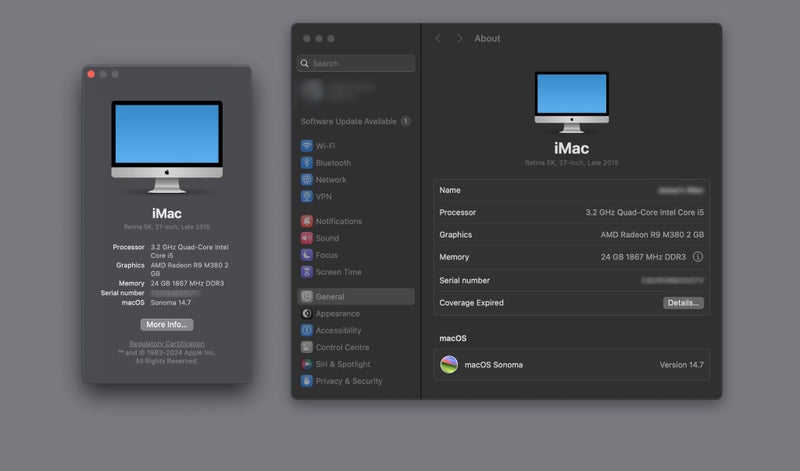
Task: Click the Focus label in sidebar
Action: [x=327, y=255]
